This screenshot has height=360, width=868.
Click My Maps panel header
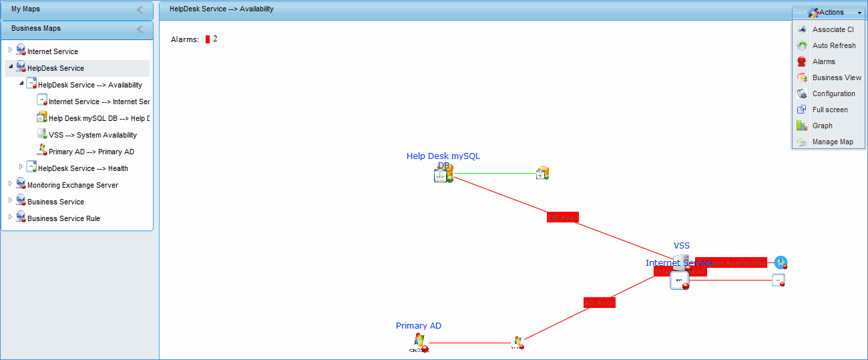pos(77,10)
